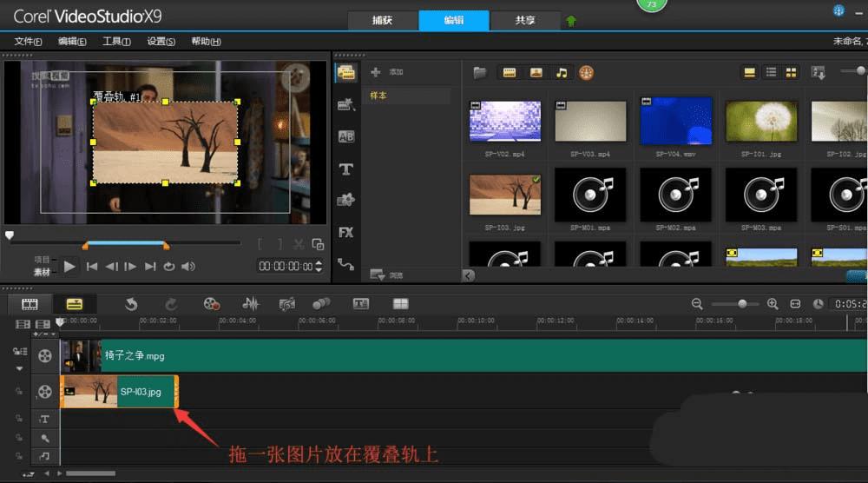Click the timecode up/down stepper

[x=319, y=267]
